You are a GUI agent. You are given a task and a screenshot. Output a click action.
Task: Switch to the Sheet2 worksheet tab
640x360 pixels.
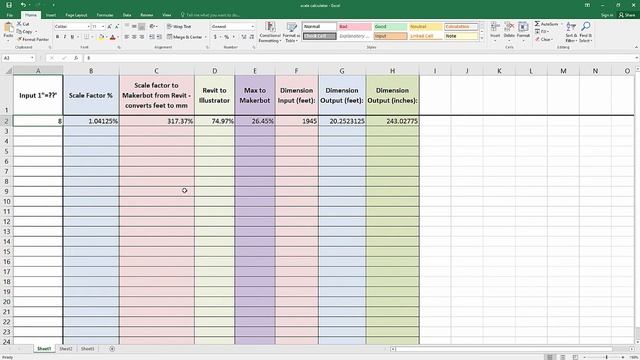pos(66,349)
